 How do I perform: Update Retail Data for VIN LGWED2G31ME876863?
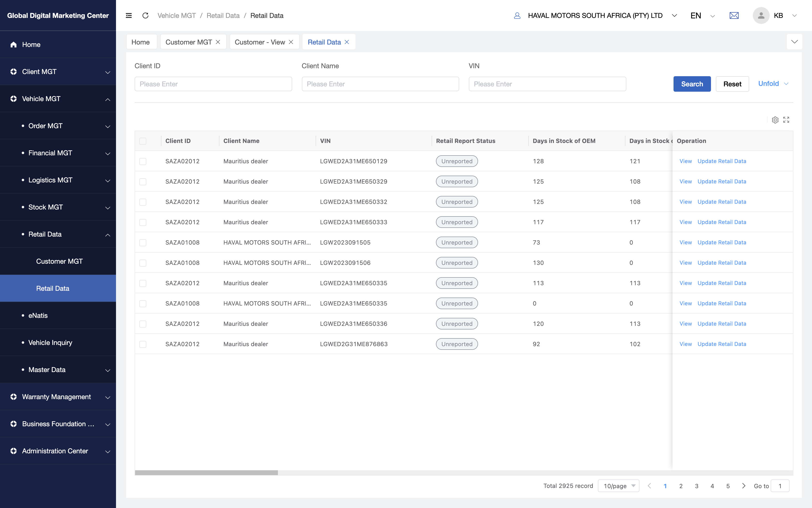click(x=722, y=344)
